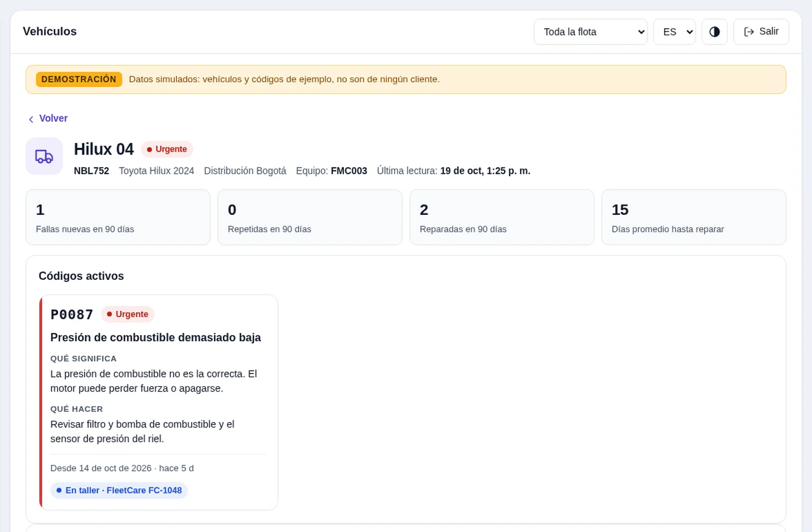Click the 'Toyota Hilux 2024' model text

[156, 171]
